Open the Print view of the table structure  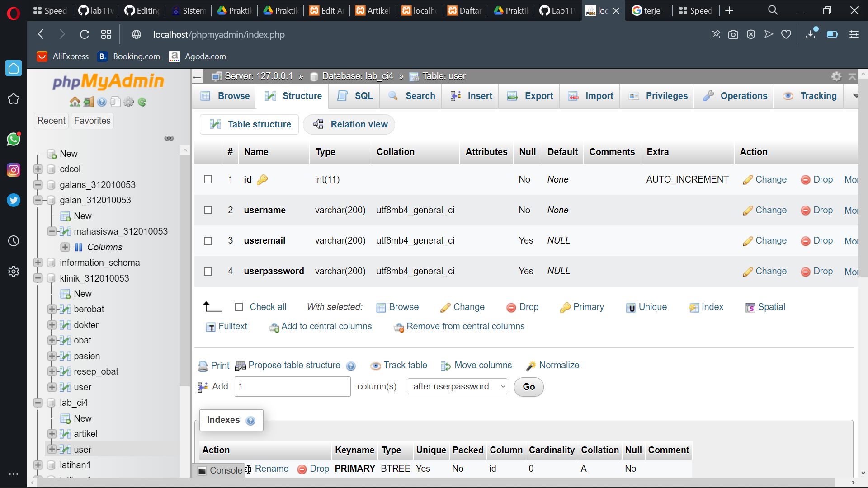213,366
